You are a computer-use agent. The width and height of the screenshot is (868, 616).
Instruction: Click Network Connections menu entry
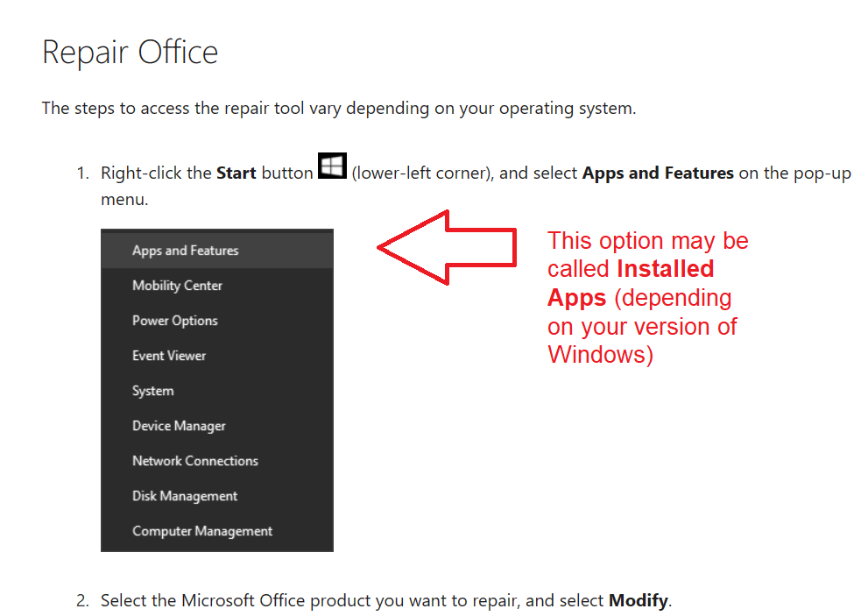coord(194,460)
